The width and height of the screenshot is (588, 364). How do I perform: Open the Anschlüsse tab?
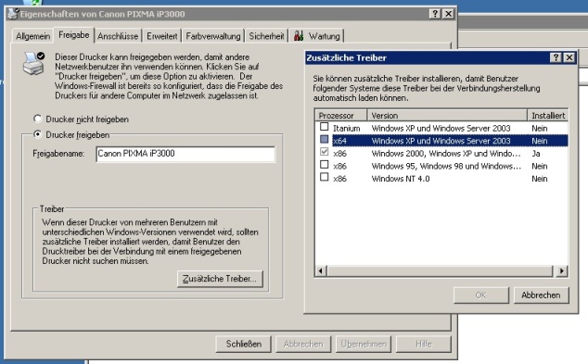click(x=118, y=36)
